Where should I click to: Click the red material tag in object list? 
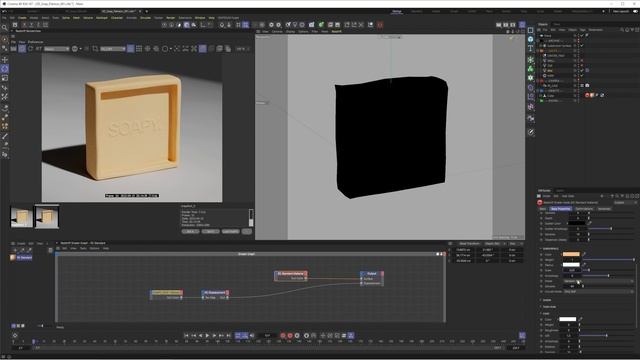pos(587,95)
